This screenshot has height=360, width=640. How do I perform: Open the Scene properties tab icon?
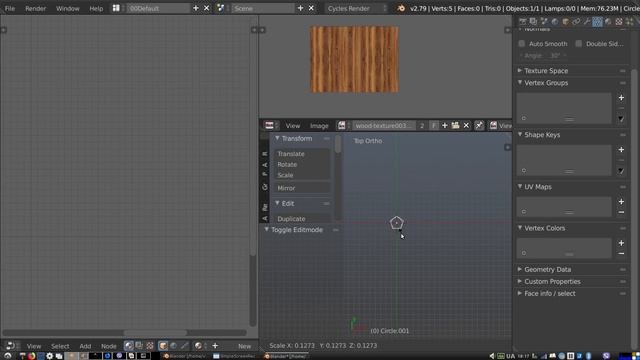(544, 22)
